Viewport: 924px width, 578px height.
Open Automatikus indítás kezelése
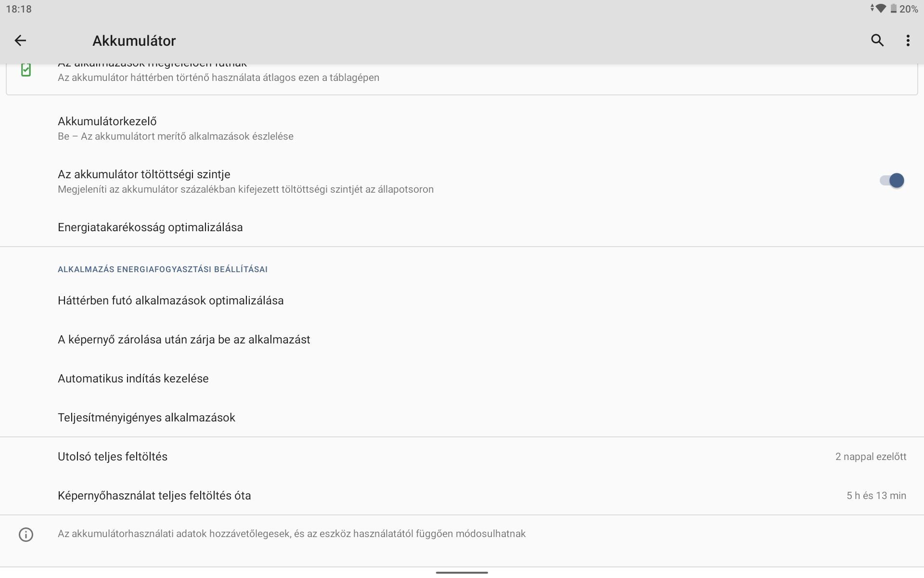(462, 379)
